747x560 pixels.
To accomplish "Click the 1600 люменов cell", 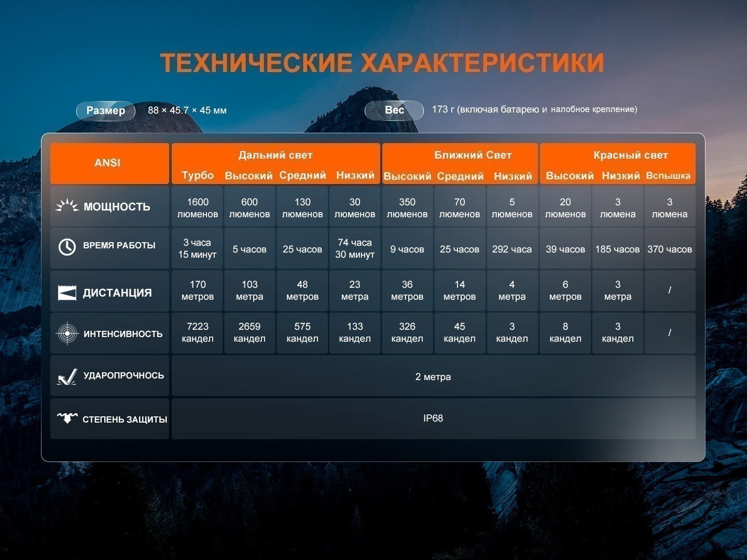I will click(x=198, y=208).
